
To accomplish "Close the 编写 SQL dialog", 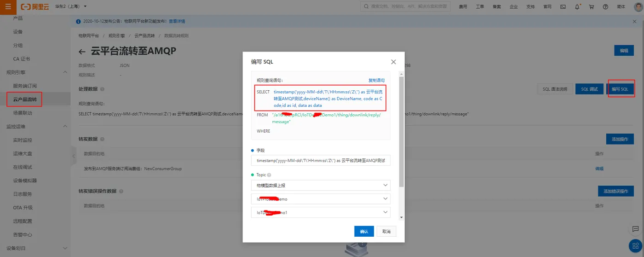I will coord(393,62).
